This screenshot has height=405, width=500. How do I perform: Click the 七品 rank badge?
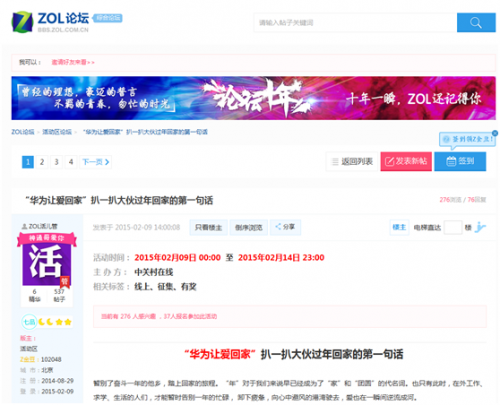tap(29, 322)
